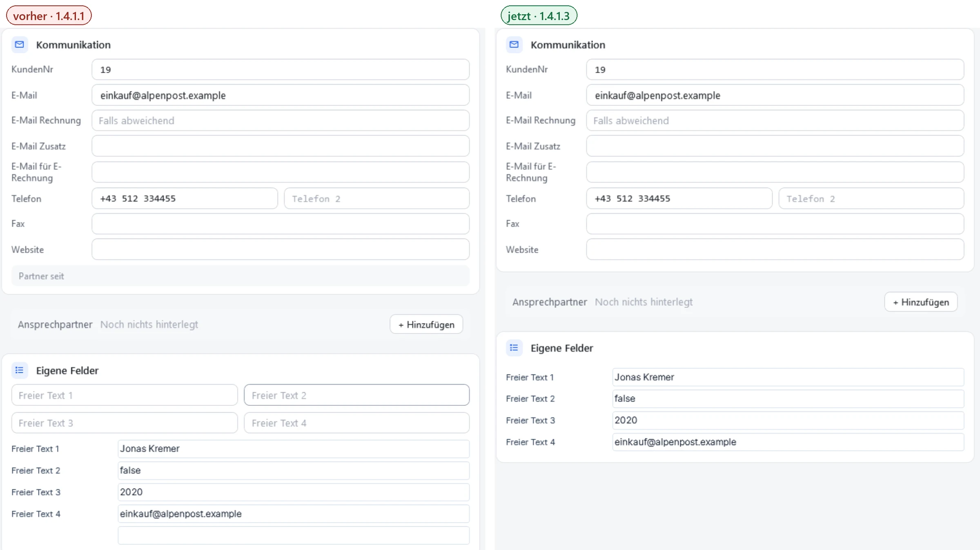Viewport: 980px width, 550px height.
Task: Focus the KundenNr field in jetzt panel
Action: 775,69
